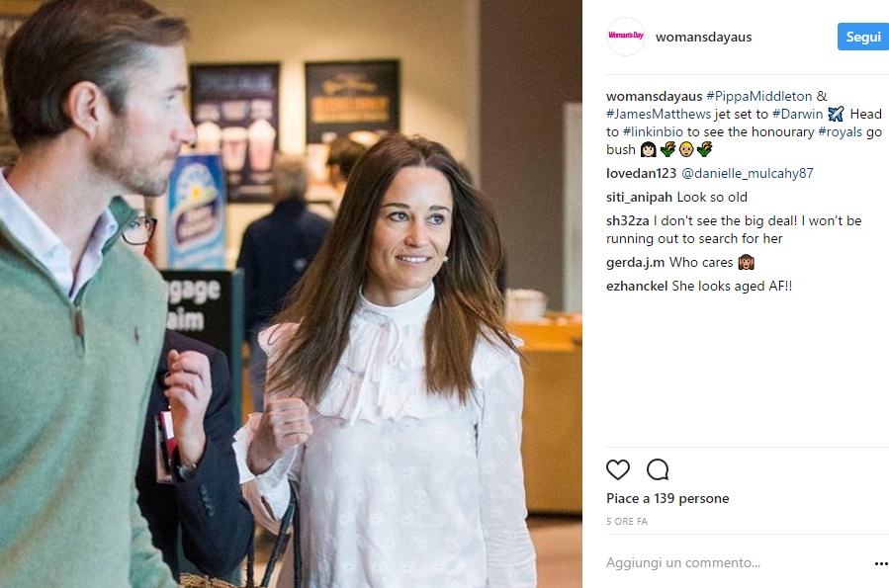Focus the Aggiungi un commento field
Viewport: 889px width, 588px height.
737,562
